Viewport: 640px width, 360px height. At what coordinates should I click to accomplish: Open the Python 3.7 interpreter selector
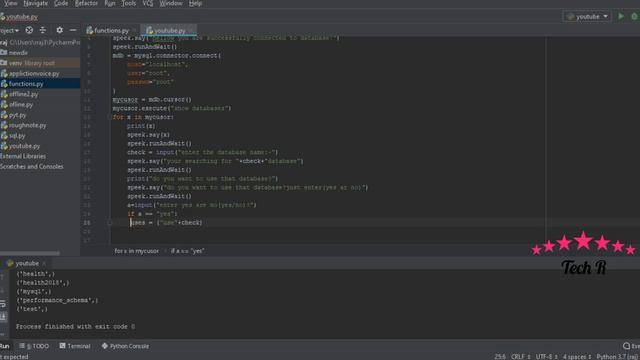click(x=618, y=357)
